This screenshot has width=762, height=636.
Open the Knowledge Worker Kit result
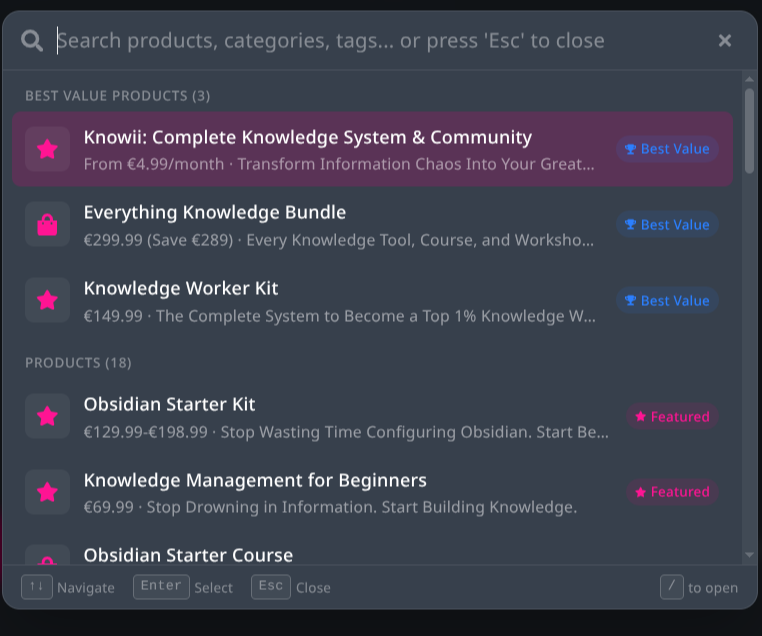pos(181,289)
